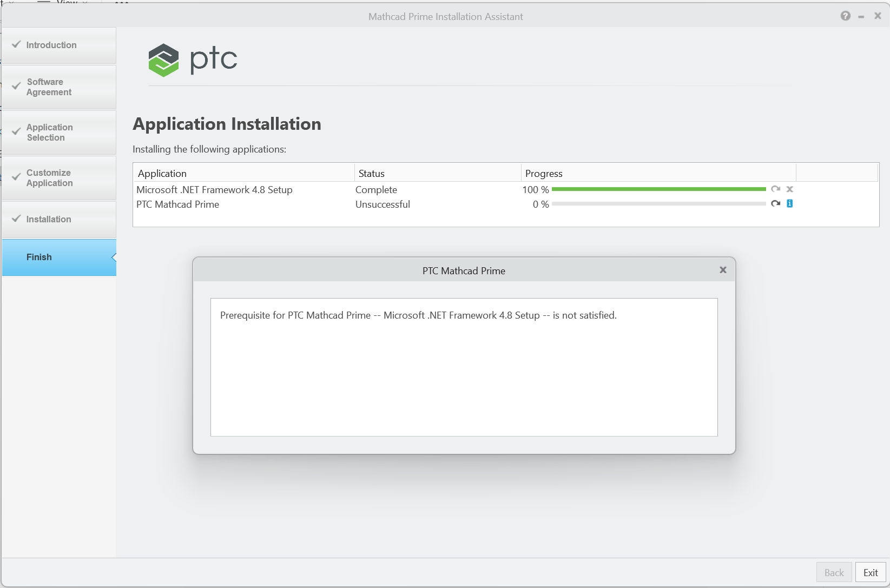Click the Mathcad Prime empty progress bar
The image size is (890, 588).
(x=658, y=204)
